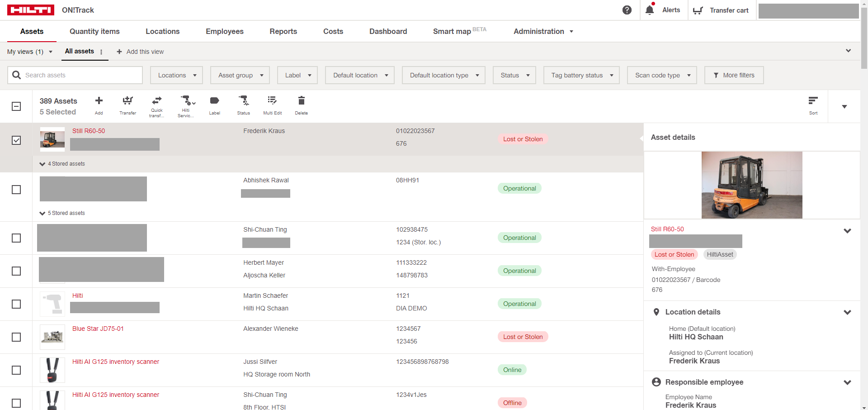Image resolution: width=868 pixels, height=410 pixels.
Task: Open the Administration menu
Action: click(x=543, y=31)
